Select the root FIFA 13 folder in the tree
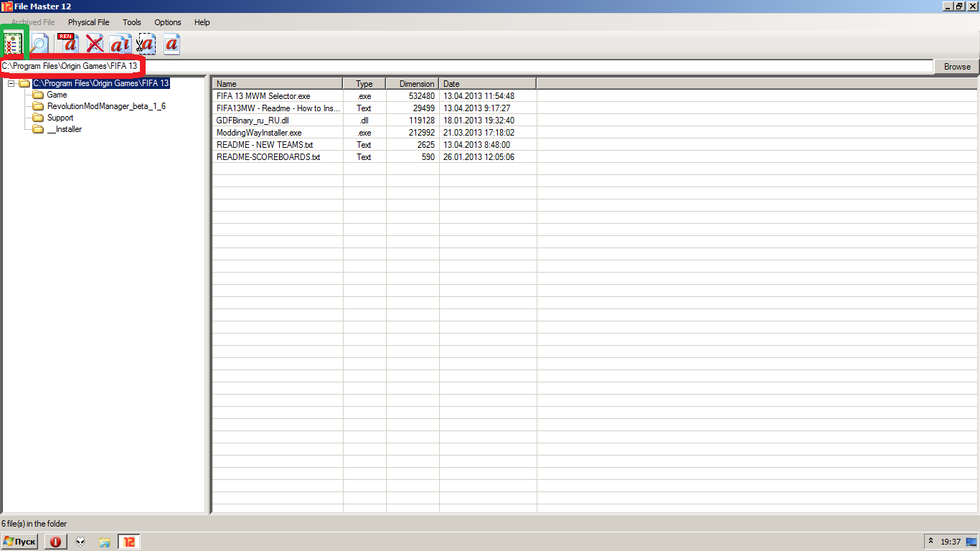Screen dimensions: 980x551 (101, 83)
